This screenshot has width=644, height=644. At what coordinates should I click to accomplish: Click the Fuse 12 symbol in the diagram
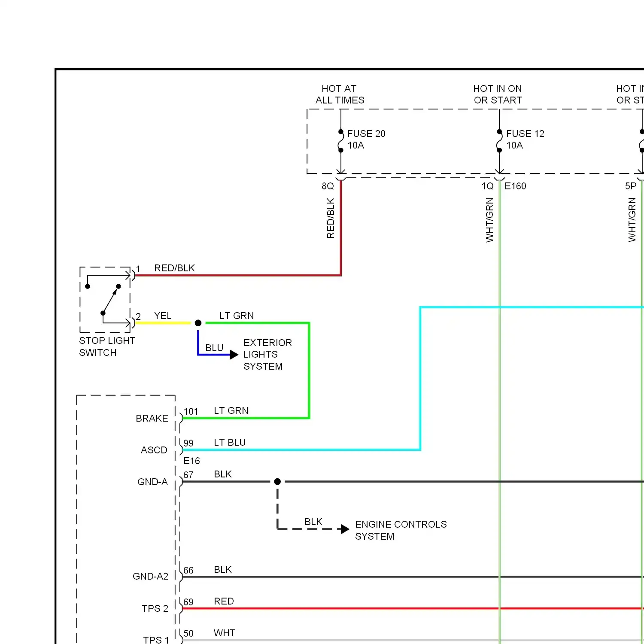(499, 141)
